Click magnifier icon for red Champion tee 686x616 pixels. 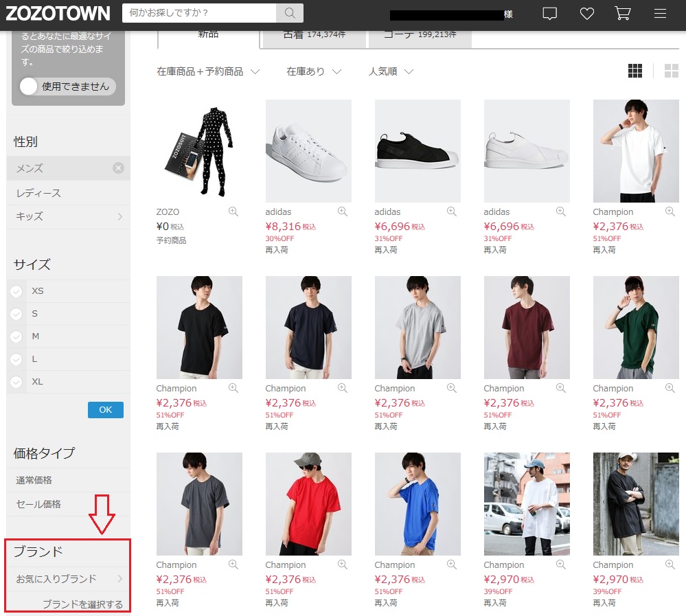tap(343, 564)
